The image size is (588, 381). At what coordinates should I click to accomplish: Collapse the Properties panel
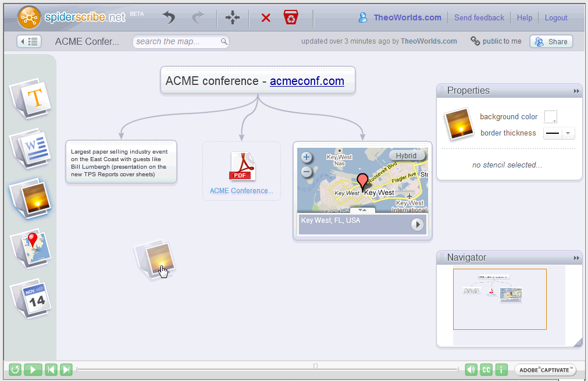pos(576,91)
